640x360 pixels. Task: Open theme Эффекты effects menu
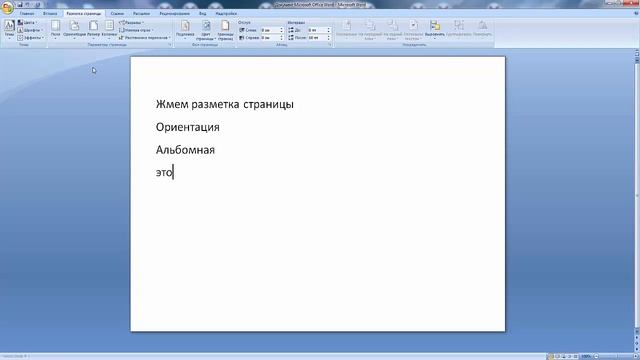[x=31, y=38]
